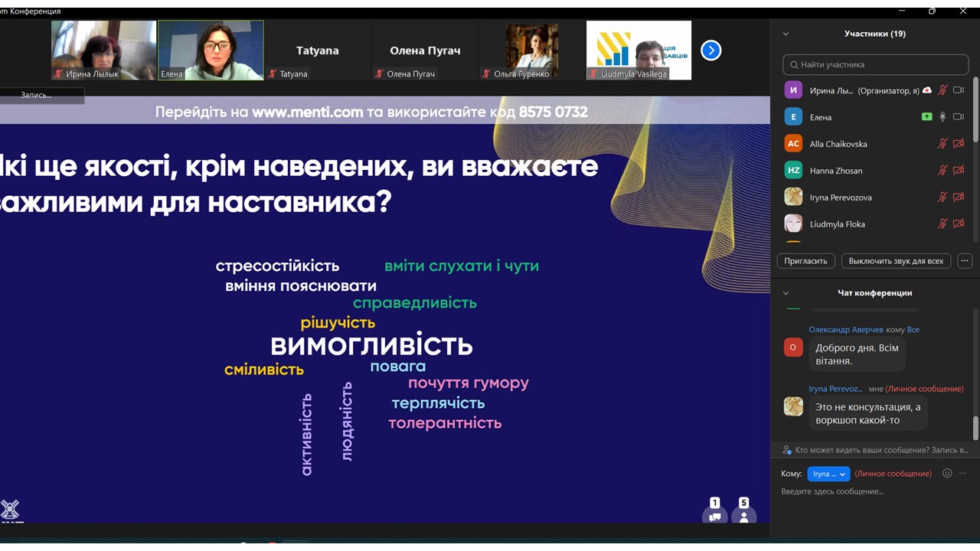Click Елена's green screen share indicator
Image resolution: width=980 pixels, height=551 pixels.
pyautogui.click(x=927, y=117)
